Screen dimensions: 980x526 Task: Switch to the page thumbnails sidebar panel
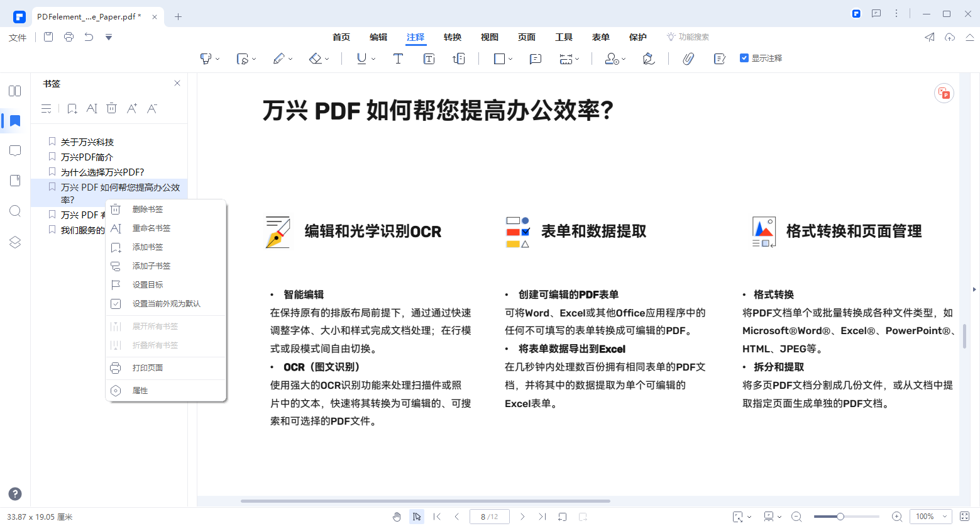pyautogui.click(x=14, y=91)
